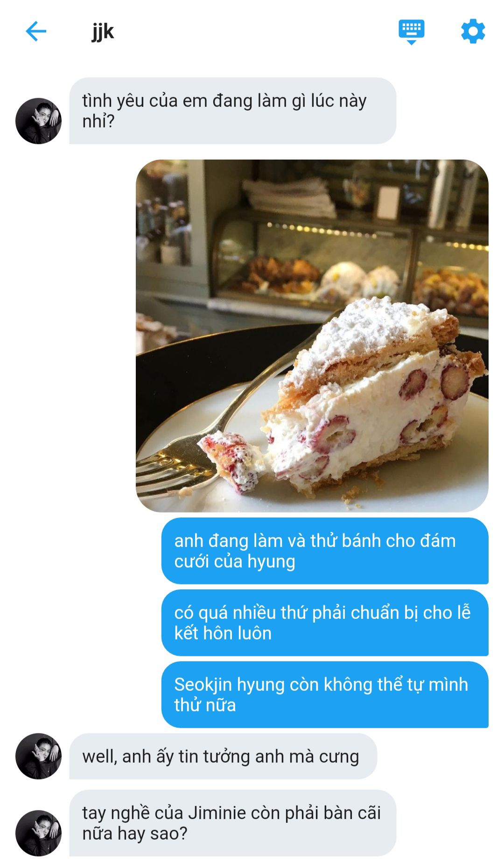Open the strawberry cake photo
This screenshot has height=863, width=504.
point(312,336)
